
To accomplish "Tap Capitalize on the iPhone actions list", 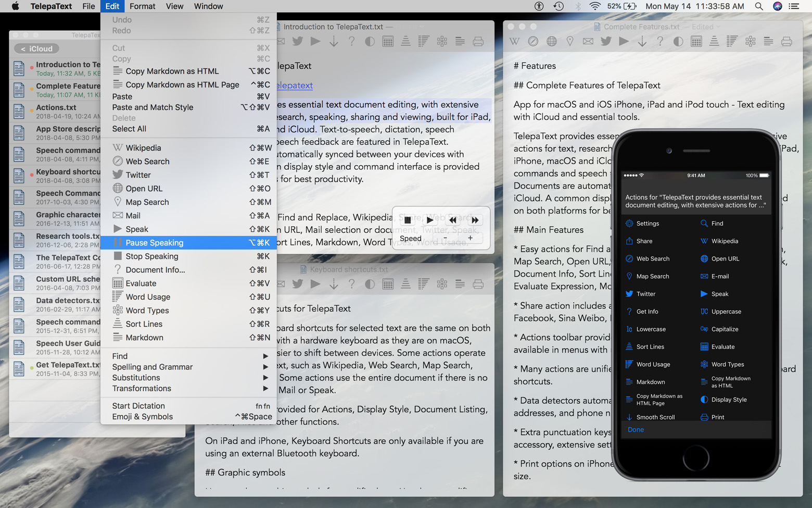I will click(719, 329).
